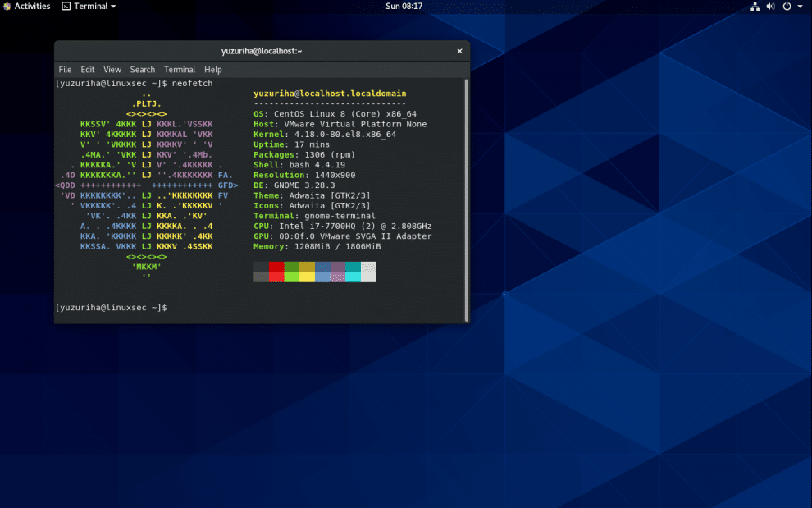Expand the system menu arrow beside power icon
This screenshot has width=812, height=508.
tap(800, 7)
